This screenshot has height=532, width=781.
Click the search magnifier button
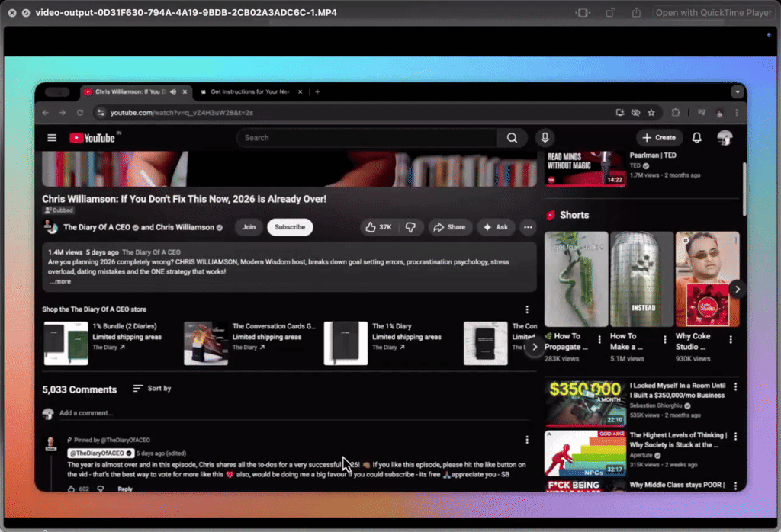tap(512, 138)
